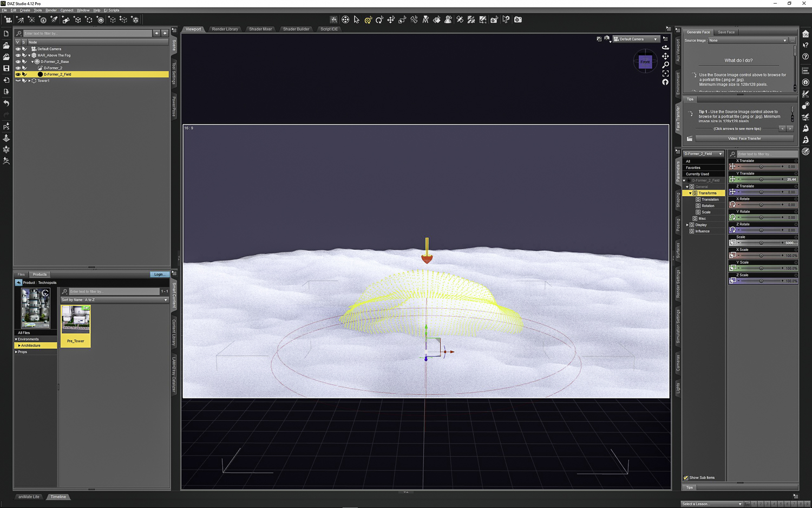Select the Translate tool in the top toolbar
Screen dimensions: 812x508
tap(391, 20)
